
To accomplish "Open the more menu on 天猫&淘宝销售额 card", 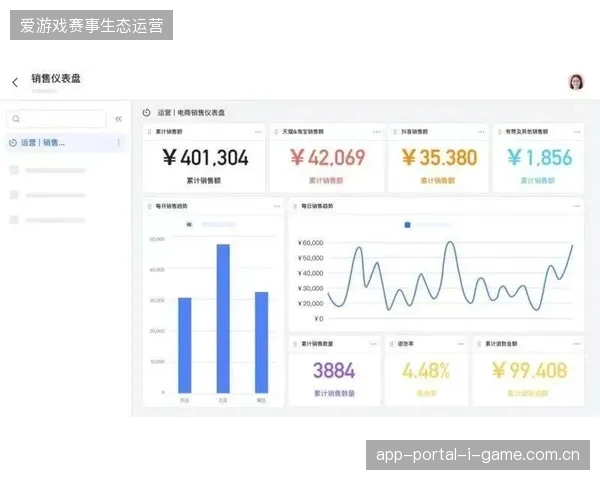I will (x=377, y=132).
